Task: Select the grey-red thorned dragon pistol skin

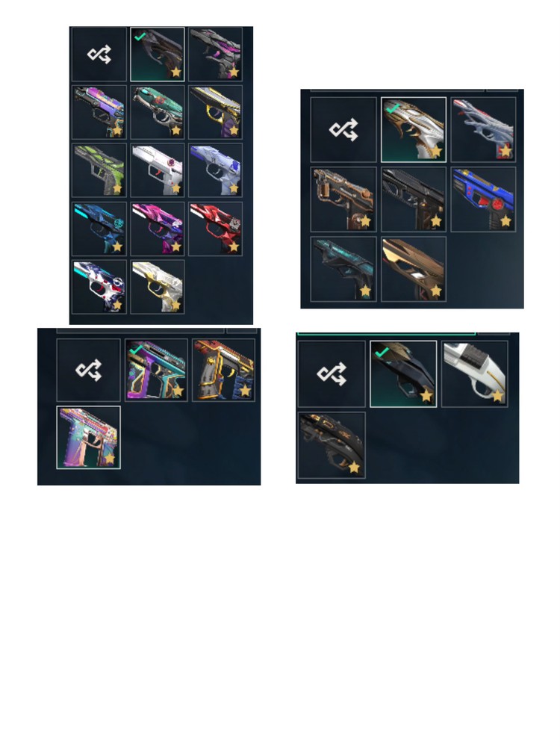Action: click(x=483, y=129)
